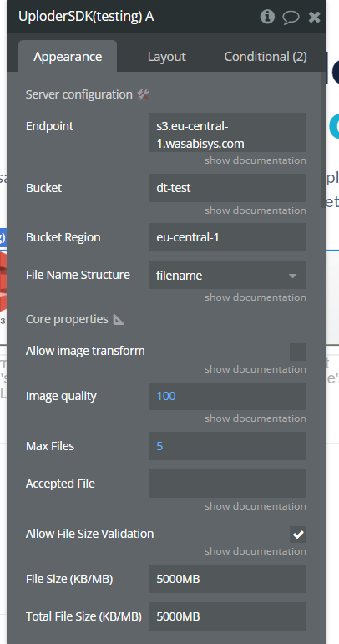Edit the Total File Size field

227,616
